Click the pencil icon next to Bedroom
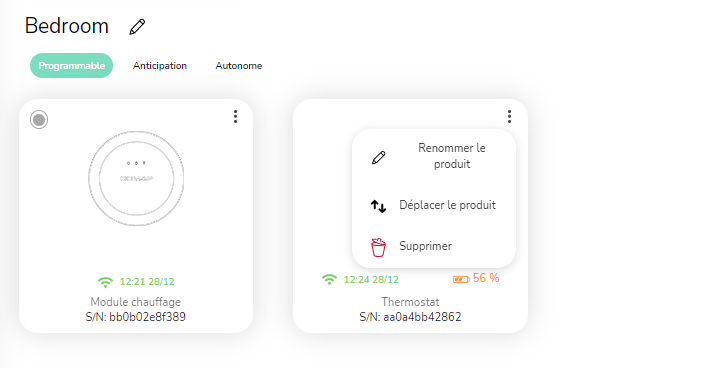Viewport: 727px width, 368px height. [x=137, y=26]
